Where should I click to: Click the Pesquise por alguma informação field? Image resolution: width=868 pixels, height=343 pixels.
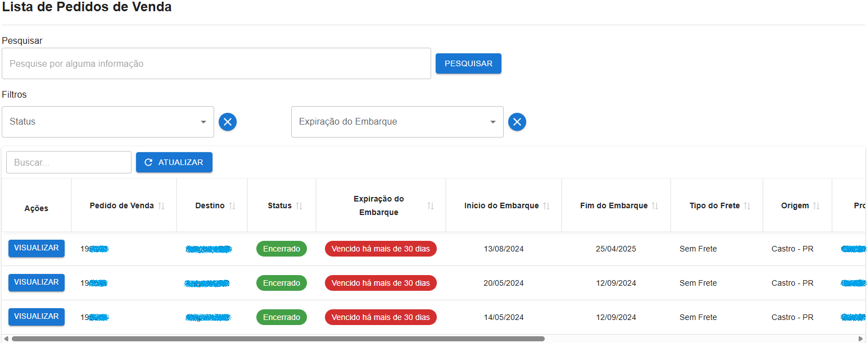216,63
